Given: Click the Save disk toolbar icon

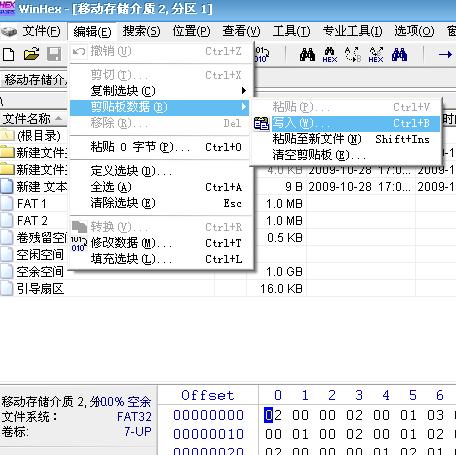Looking at the screenshot, I should [x=54, y=54].
